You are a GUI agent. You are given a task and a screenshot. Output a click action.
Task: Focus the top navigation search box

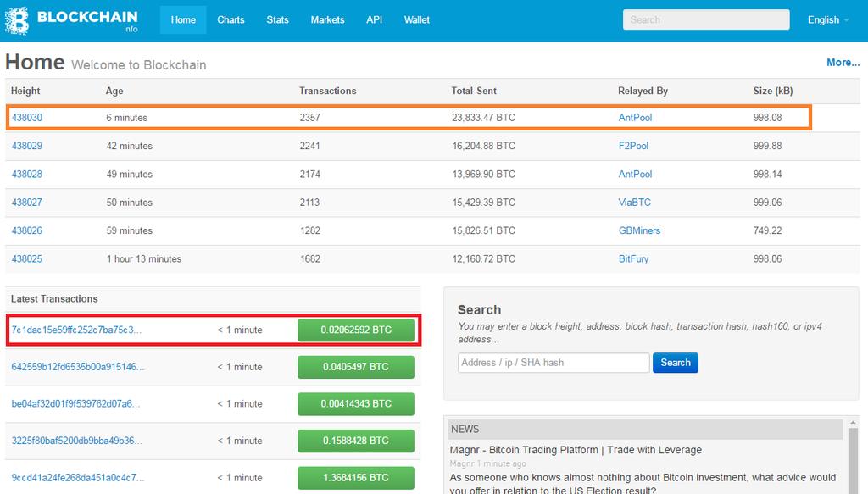pos(706,20)
